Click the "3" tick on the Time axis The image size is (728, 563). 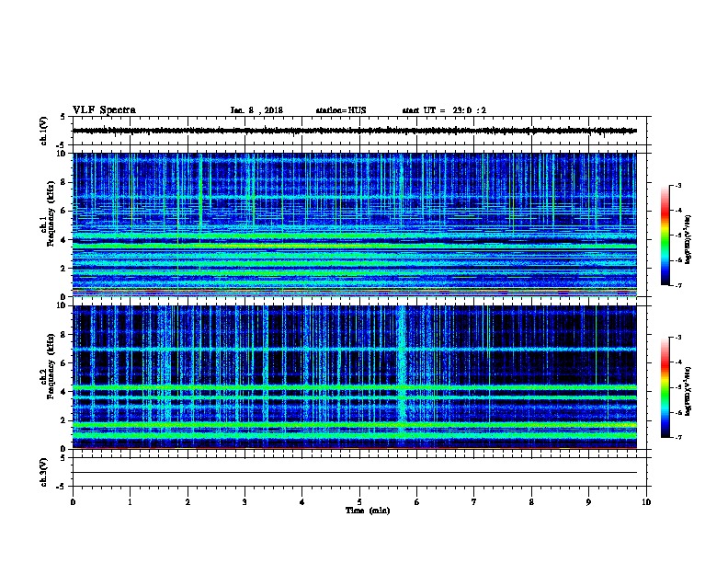pos(245,502)
